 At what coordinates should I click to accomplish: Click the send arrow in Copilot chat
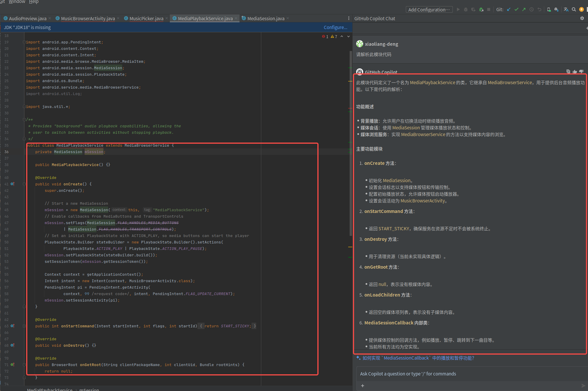coord(583,385)
